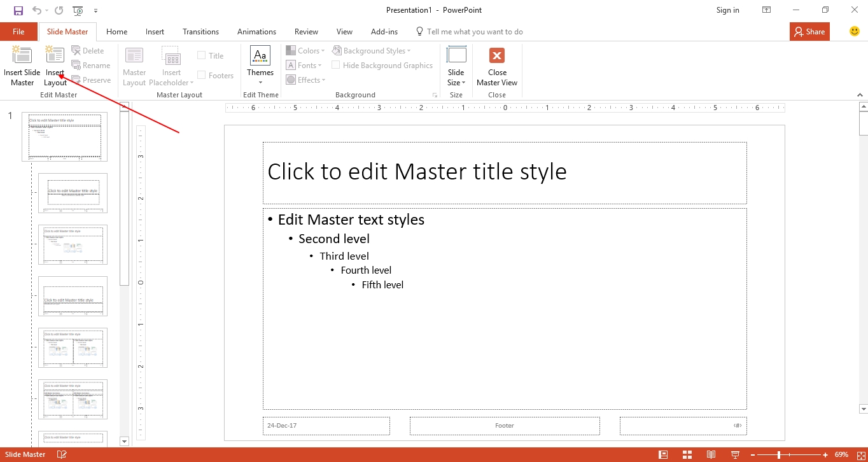Image resolution: width=868 pixels, height=462 pixels.
Task: Click the master title placeholder text
Action: (417, 172)
